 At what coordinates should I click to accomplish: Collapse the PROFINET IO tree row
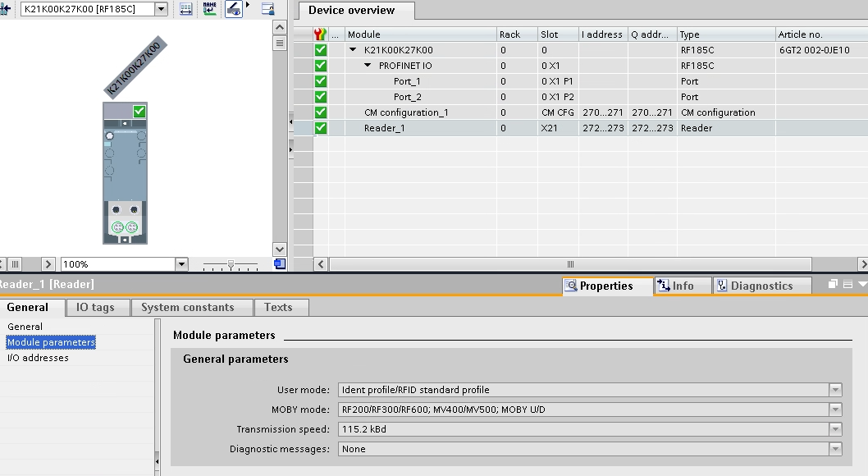click(368, 66)
